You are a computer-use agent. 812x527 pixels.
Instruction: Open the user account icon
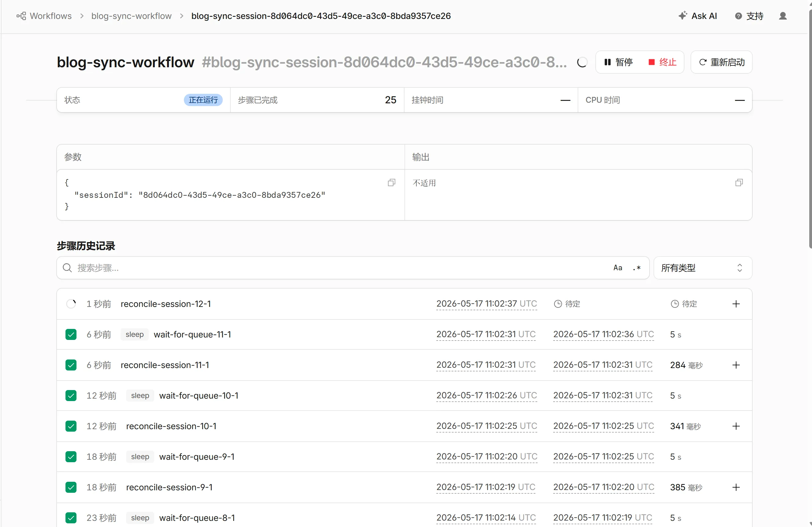pos(783,16)
